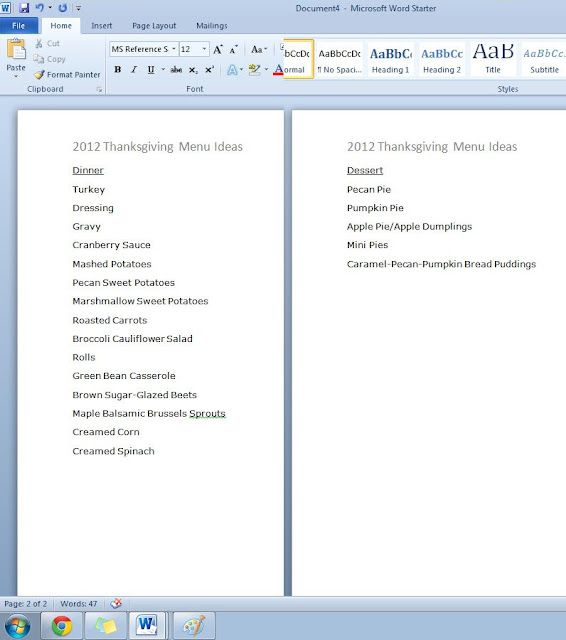Open the Change Case Aa dropdown
Screen dimensions: 566x640
point(259,49)
